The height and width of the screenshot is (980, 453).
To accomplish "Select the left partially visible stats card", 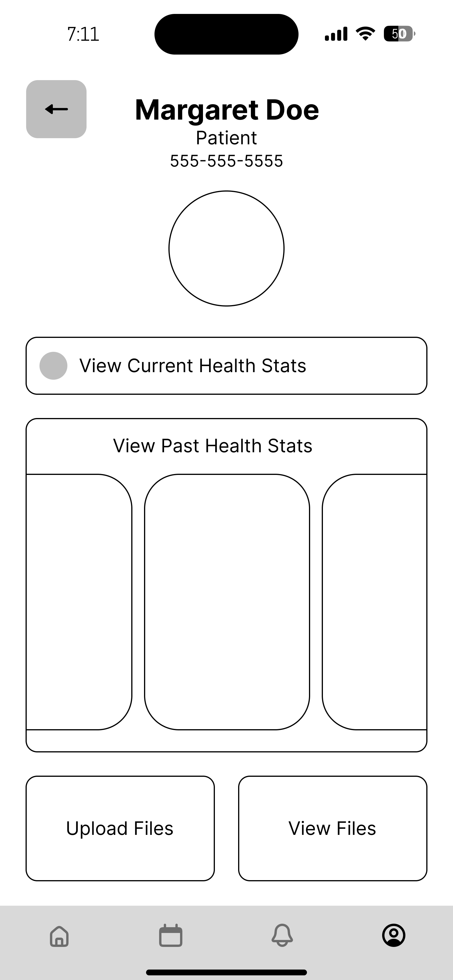I will 79,602.
